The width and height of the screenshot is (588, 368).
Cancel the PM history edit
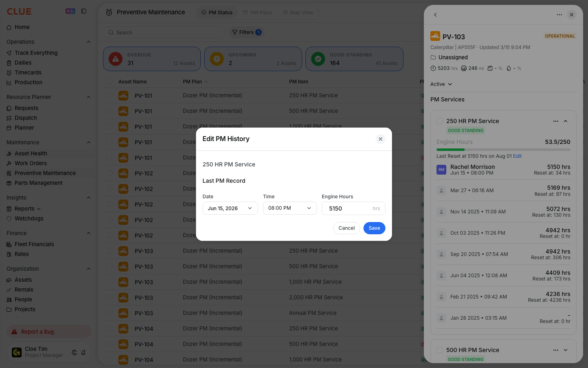tap(347, 228)
